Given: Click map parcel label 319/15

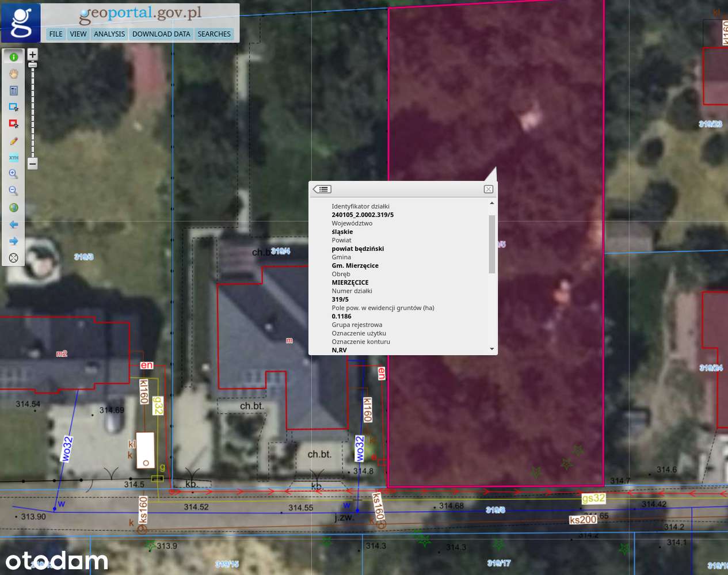Looking at the screenshot, I should [227, 564].
